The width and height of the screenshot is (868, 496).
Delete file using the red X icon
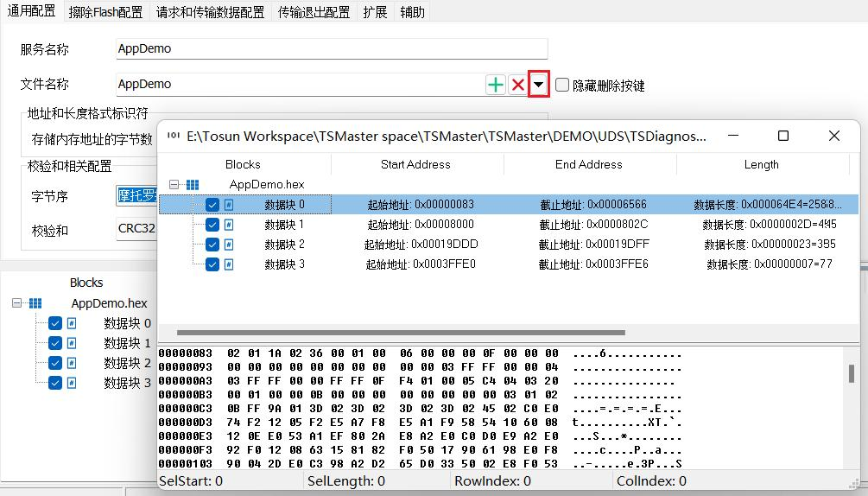[x=517, y=85]
